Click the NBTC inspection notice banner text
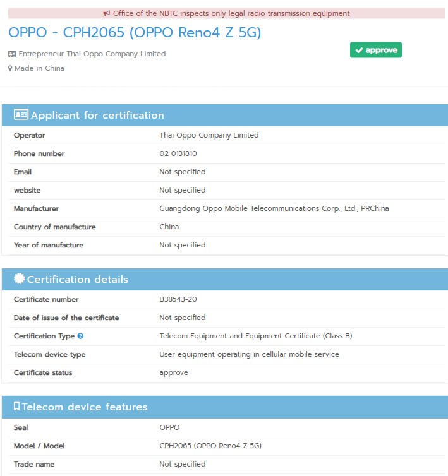This screenshot has width=448, height=476. (x=231, y=13)
